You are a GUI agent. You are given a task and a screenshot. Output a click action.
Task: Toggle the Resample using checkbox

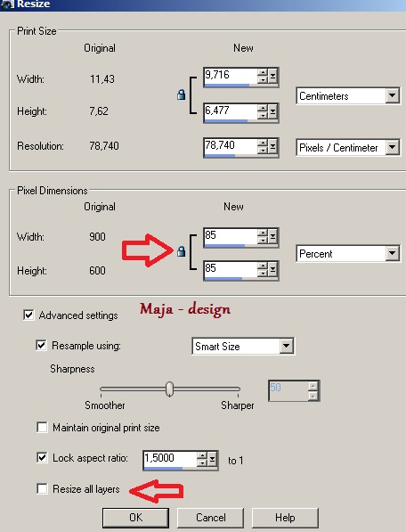(41, 346)
